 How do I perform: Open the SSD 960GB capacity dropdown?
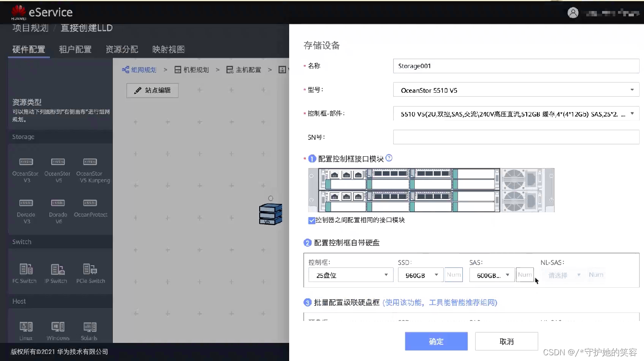pyautogui.click(x=421, y=275)
